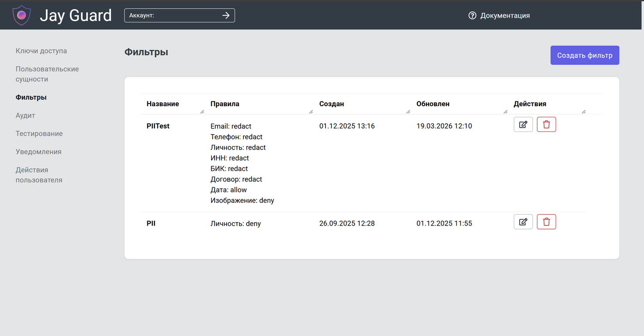Screen dimensions: 644x336
Task: Click rule ИНН: redact
Action: 230,158
